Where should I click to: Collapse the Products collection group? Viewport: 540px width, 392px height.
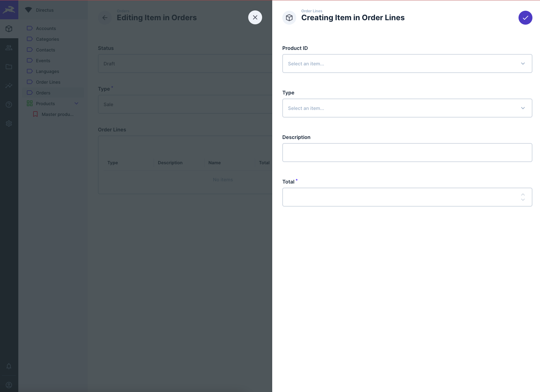[x=76, y=103]
